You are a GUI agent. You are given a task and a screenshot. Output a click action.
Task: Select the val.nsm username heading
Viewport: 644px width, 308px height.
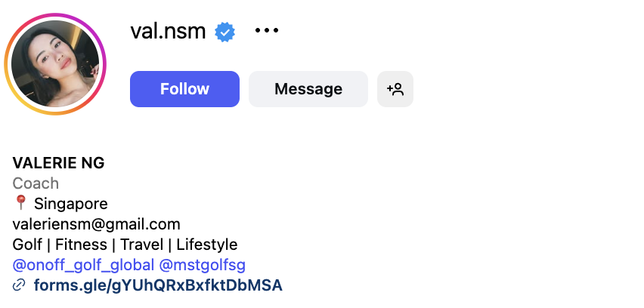(168, 31)
